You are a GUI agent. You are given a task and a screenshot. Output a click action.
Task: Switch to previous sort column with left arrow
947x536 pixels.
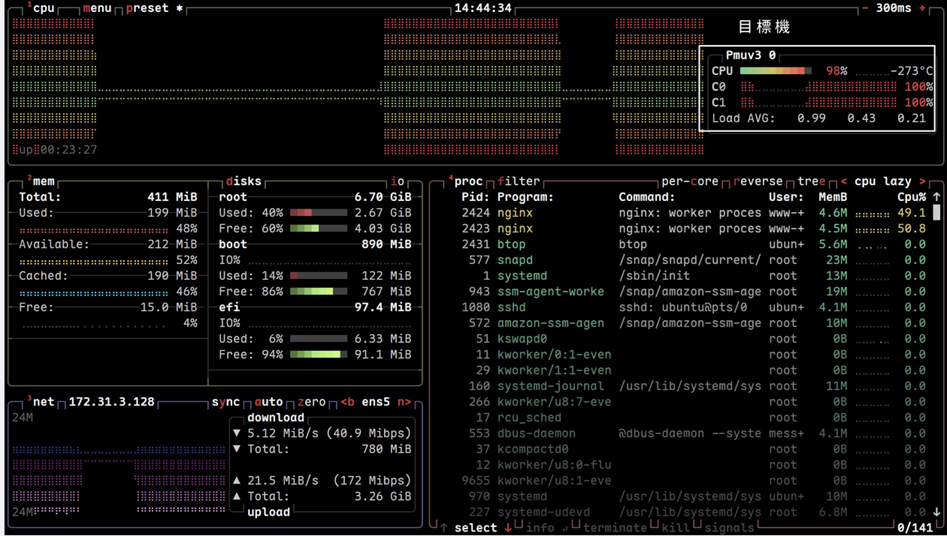[x=844, y=181]
